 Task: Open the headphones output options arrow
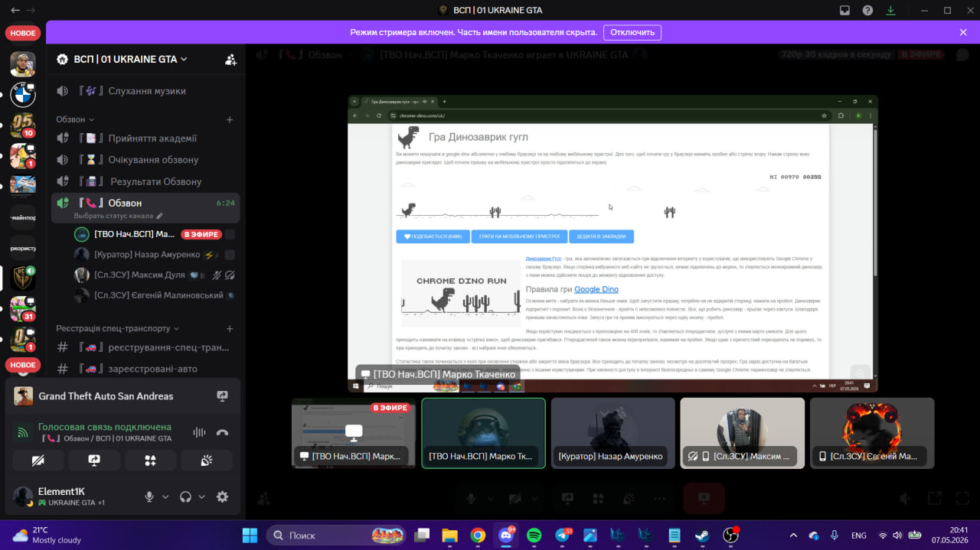click(x=201, y=496)
